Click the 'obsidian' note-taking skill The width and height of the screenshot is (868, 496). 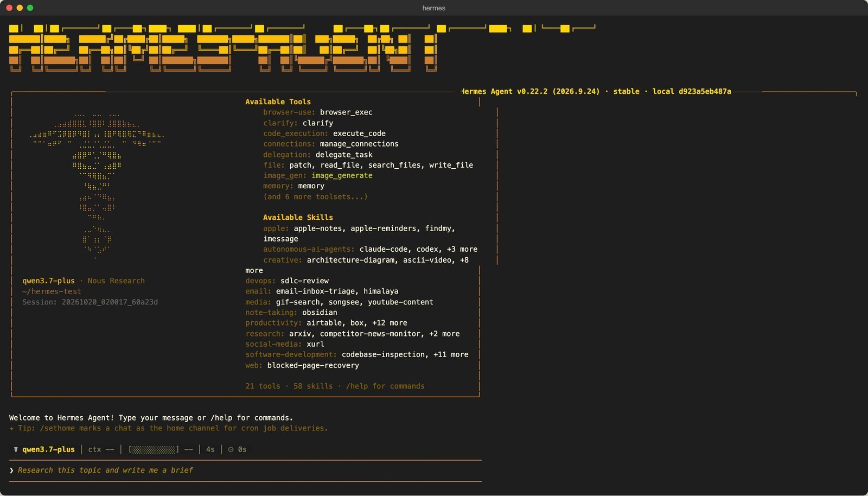point(320,313)
